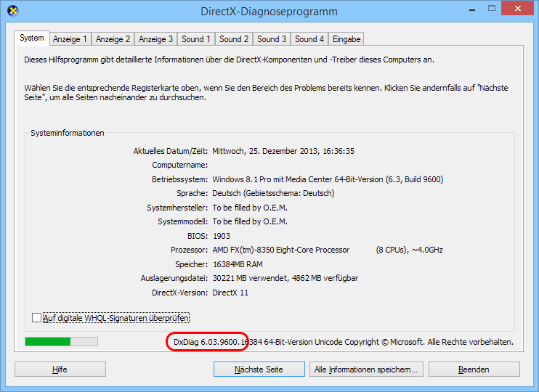
Task: Click the Sprache value 'Deutsch (Gebietsschema: Deutsch)'
Action: tap(273, 193)
